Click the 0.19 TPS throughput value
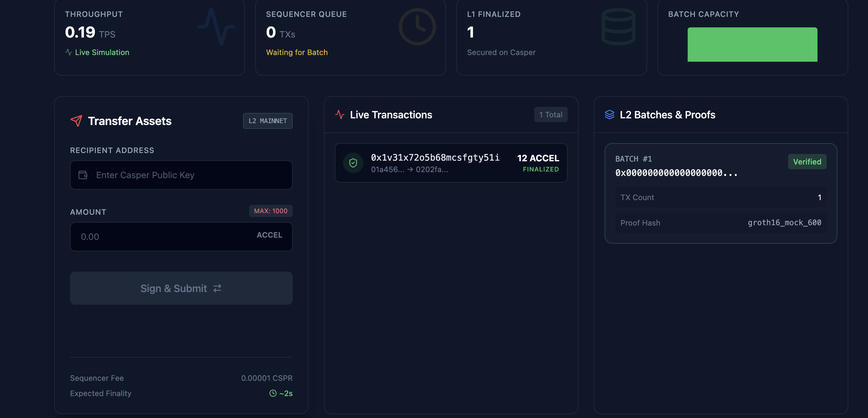The image size is (868, 418). pyautogui.click(x=90, y=32)
